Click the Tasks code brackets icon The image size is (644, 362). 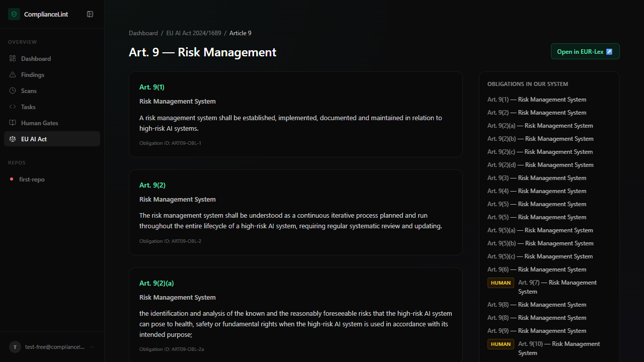tap(13, 107)
